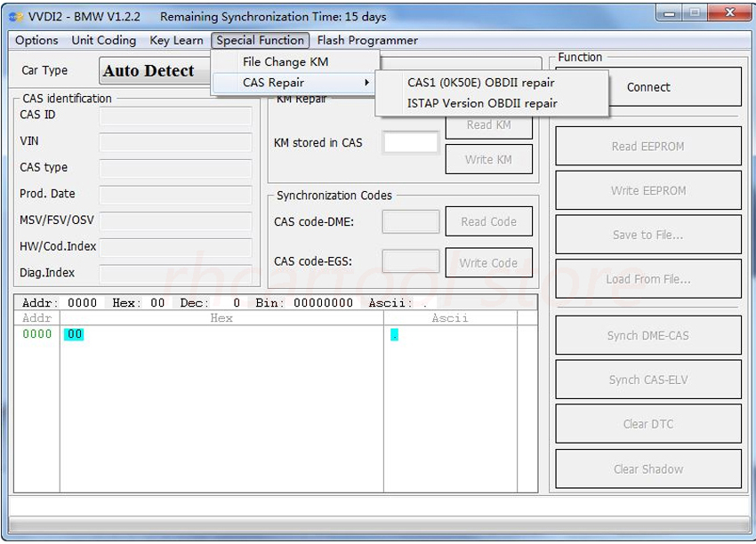Click the Clear DTC button
This screenshot has width=756, height=544.
click(x=648, y=424)
